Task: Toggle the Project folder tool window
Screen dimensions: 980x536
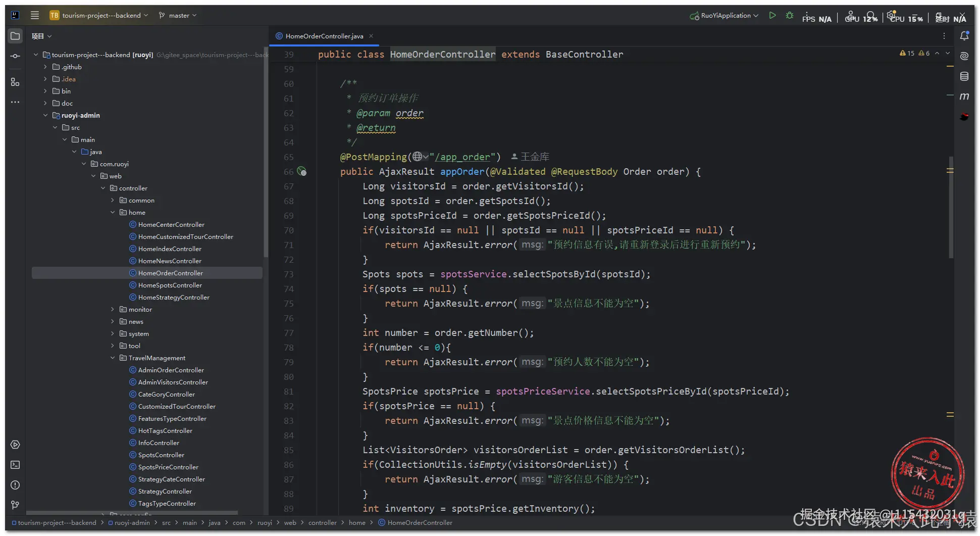Action: pyautogui.click(x=15, y=36)
